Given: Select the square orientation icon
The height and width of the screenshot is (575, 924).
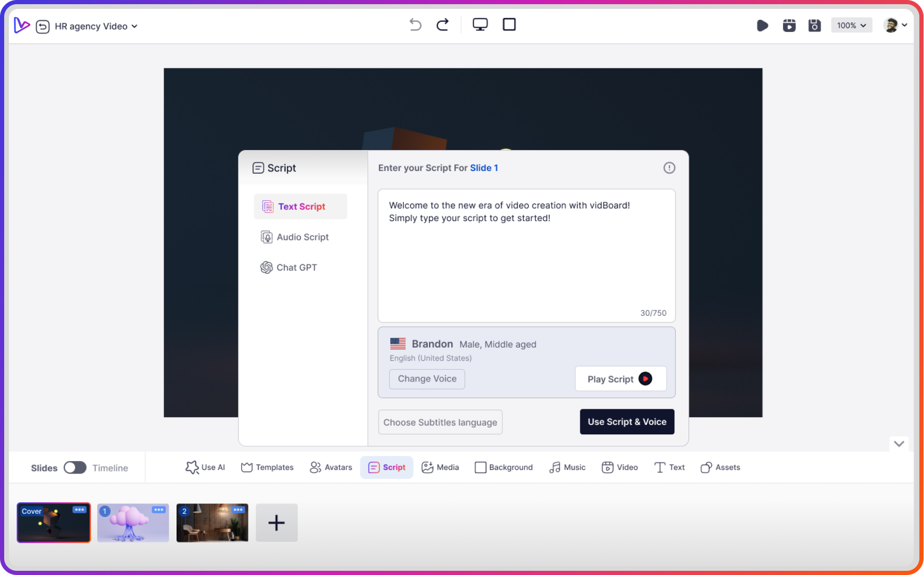Looking at the screenshot, I should pyautogui.click(x=508, y=24).
